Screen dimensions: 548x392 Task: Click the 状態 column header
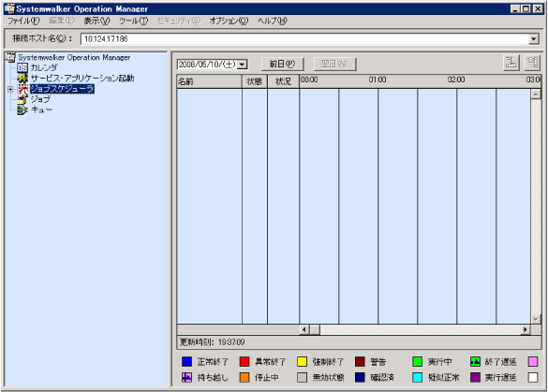255,81
